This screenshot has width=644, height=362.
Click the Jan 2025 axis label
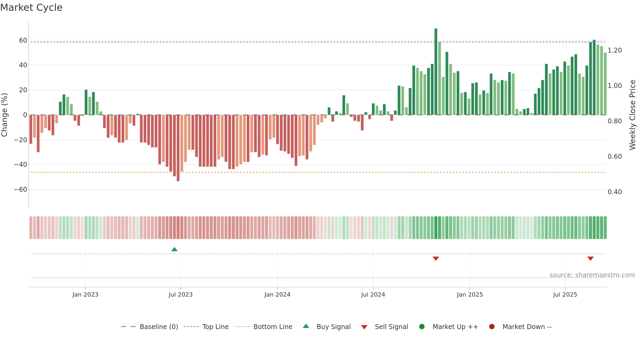pyautogui.click(x=470, y=294)
